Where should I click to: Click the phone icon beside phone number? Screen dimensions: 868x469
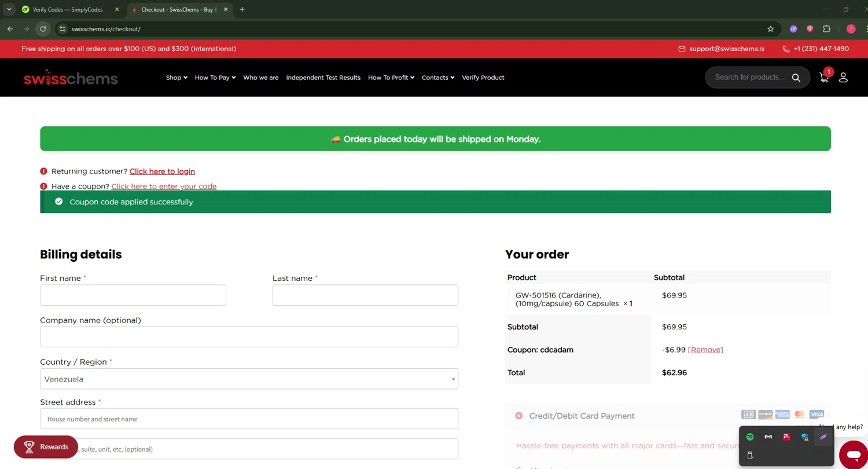pos(786,49)
